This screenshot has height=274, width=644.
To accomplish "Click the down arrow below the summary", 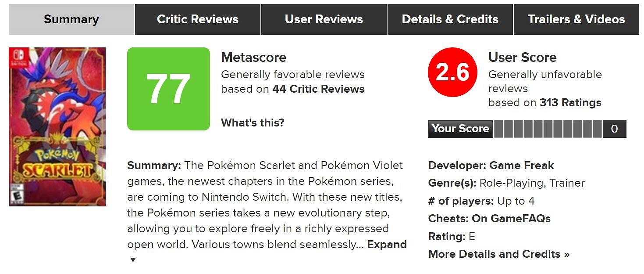I will click(133, 260).
